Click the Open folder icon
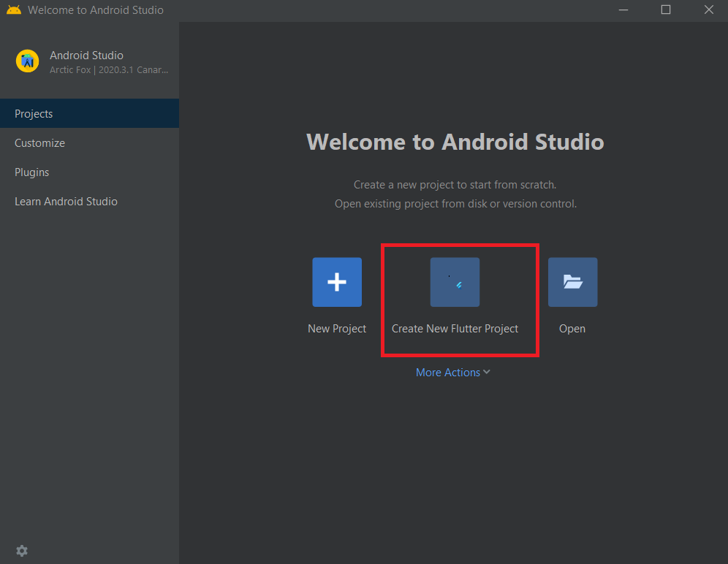Image resolution: width=728 pixels, height=564 pixels. (x=572, y=282)
